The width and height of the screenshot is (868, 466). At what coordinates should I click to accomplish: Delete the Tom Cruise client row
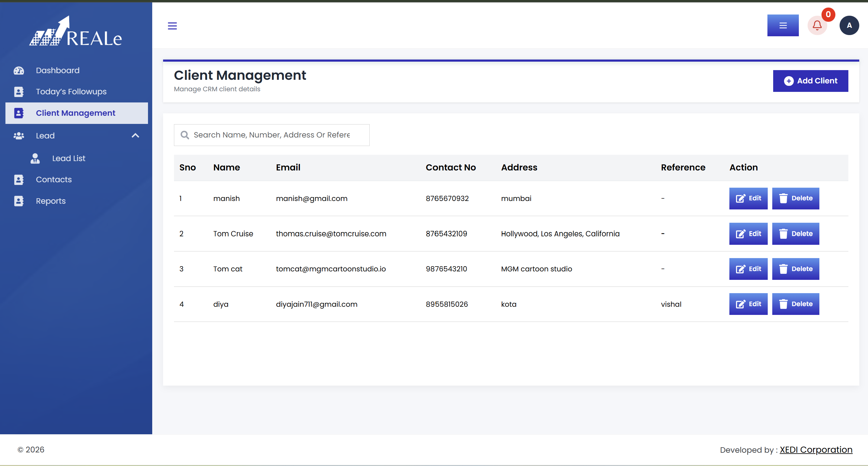tap(796, 234)
